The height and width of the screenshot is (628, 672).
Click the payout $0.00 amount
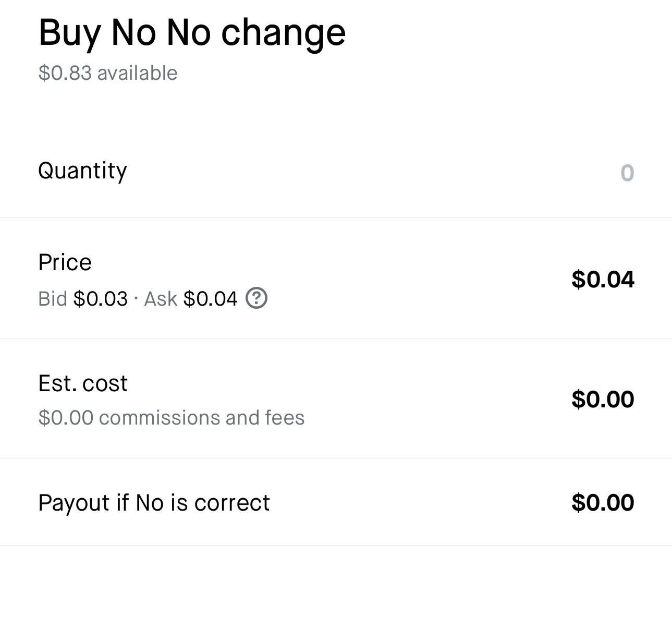(x=603, y=503)
